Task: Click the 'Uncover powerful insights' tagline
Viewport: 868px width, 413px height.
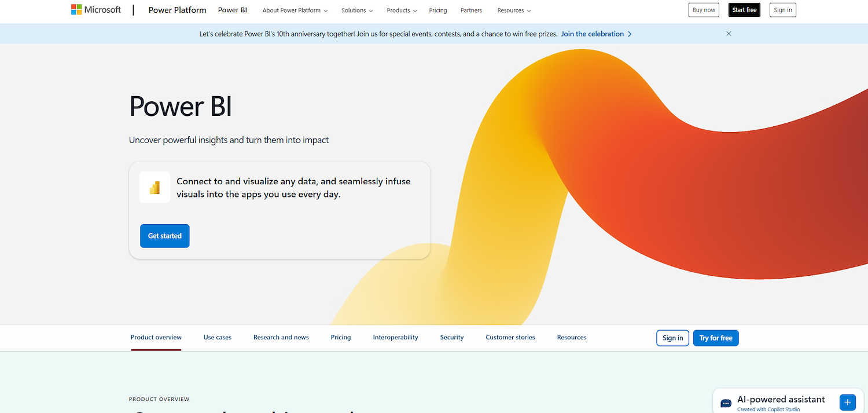Action: tap(229, 140)
